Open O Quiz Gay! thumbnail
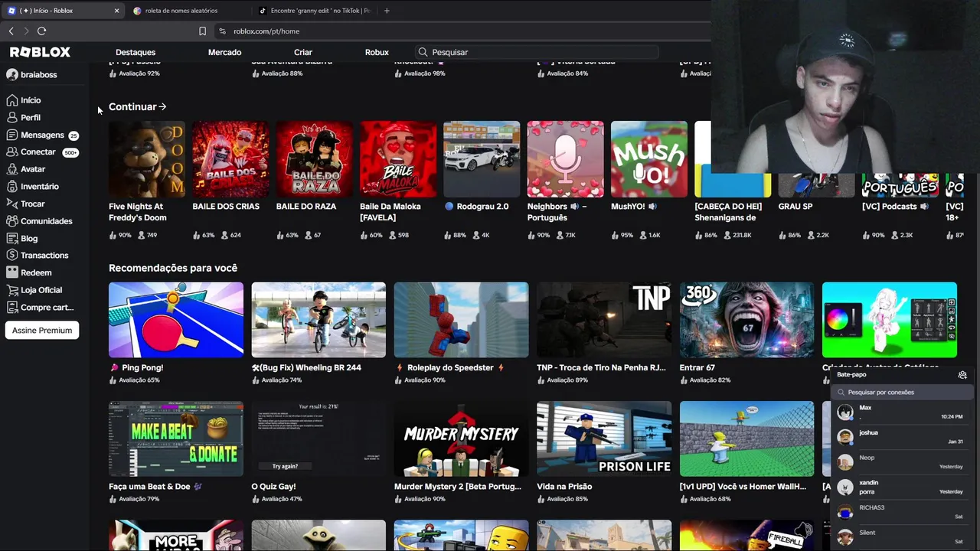This screenshot has width=980, height=551. [318, 439]
